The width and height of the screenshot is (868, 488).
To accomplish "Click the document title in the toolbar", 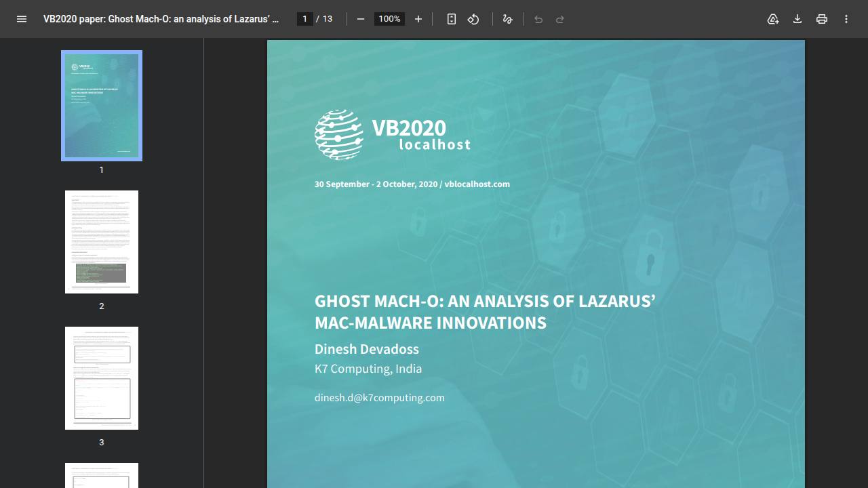I will pos(161,19).
